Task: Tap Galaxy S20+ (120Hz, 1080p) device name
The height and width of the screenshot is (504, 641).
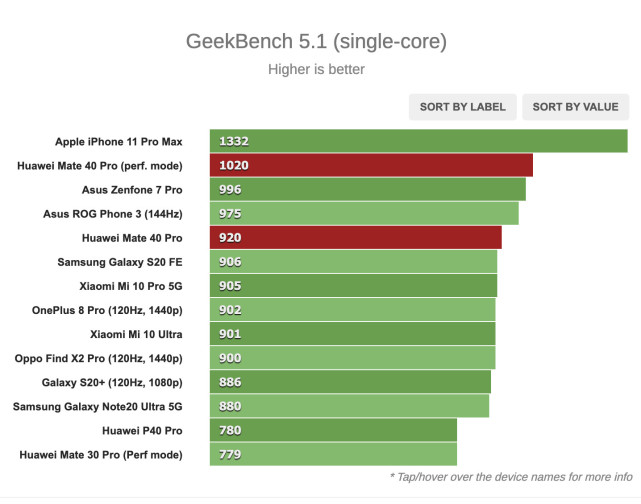Action: click(x=112, y=383)
